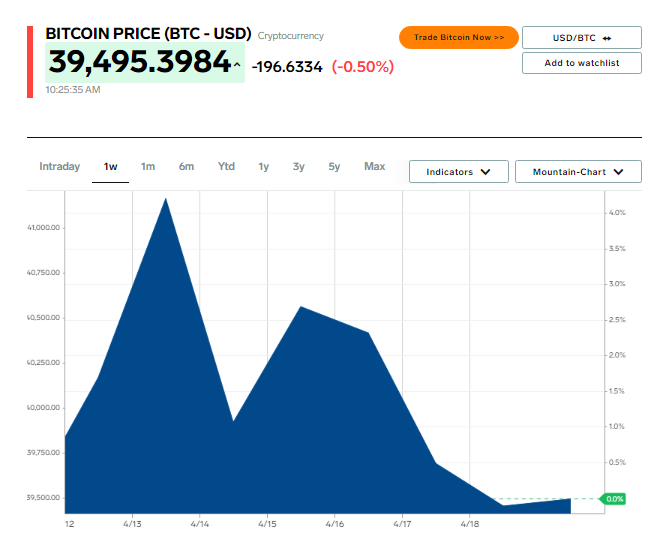Show the Max chart range
This screenshot has height=556, width=672.
[375, 166]
